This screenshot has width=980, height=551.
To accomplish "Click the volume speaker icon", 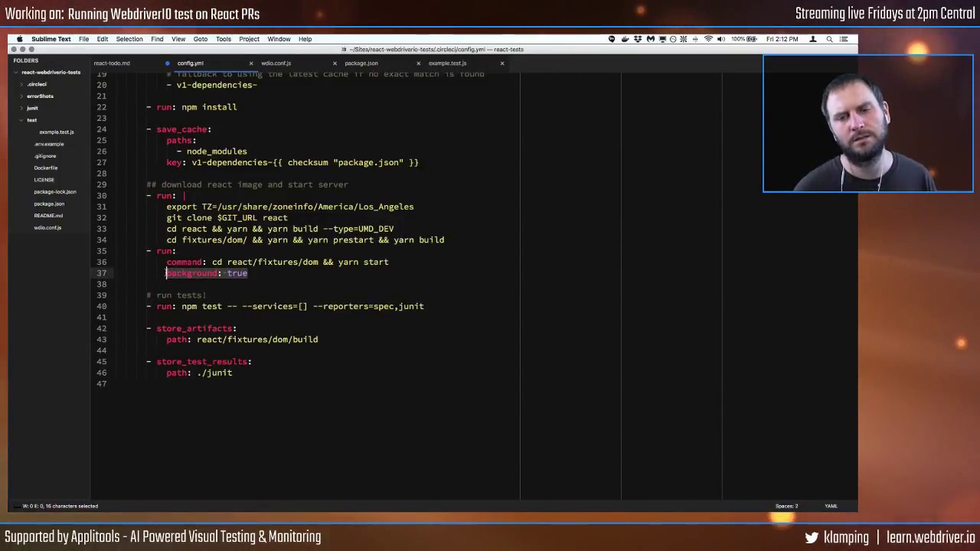I will [x=721, y=39].
